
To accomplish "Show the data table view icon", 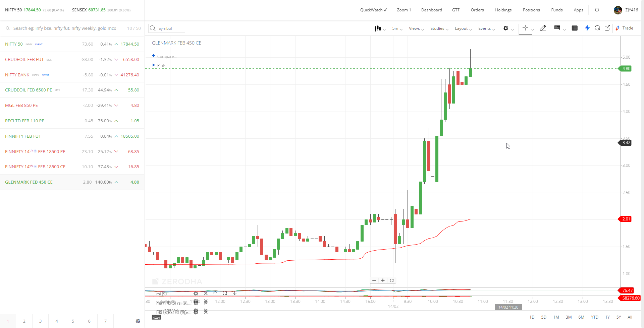I will [x=575, y=28].
